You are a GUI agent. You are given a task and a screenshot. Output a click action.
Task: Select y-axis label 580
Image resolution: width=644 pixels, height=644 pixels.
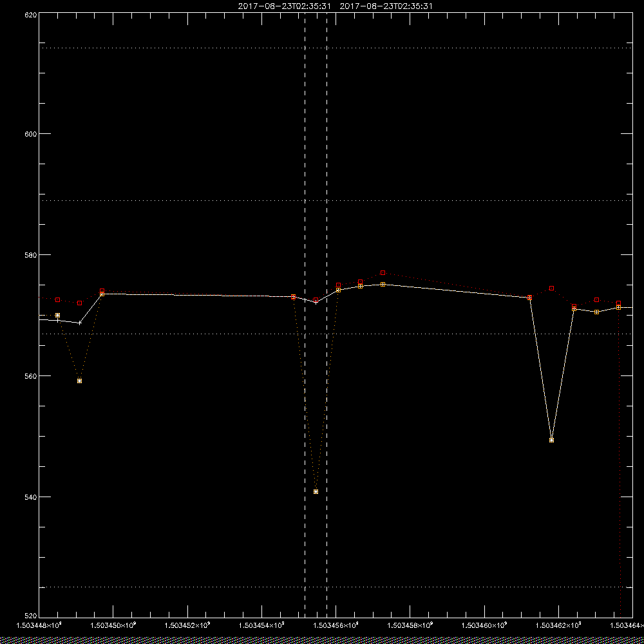pos(31,255)
